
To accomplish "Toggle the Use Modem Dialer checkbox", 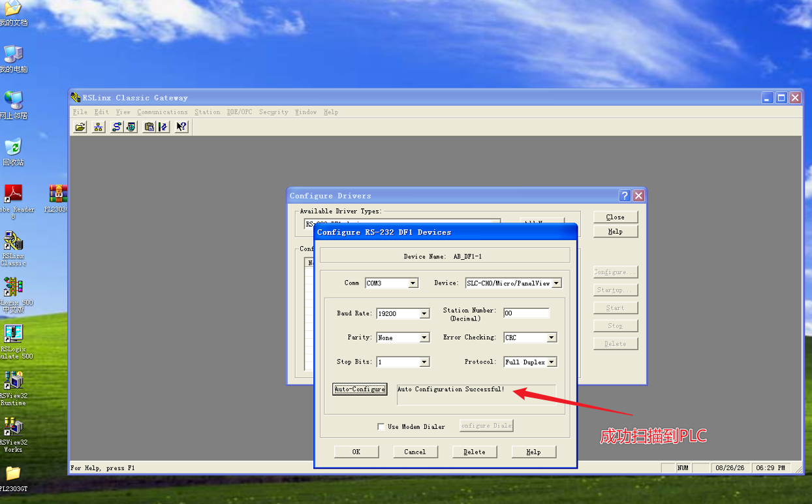I will (381, 427).
